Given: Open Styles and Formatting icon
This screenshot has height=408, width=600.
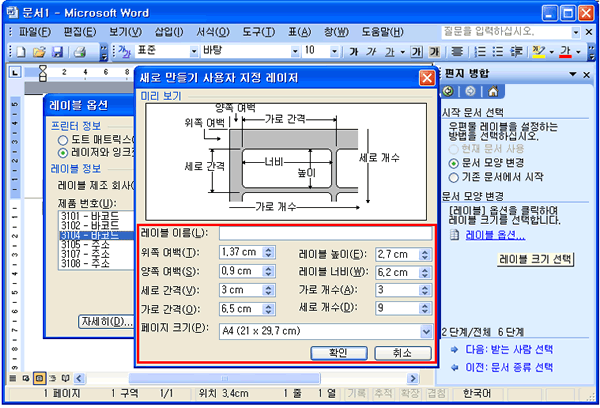Looking at the screenshot, I should point(124,51).
